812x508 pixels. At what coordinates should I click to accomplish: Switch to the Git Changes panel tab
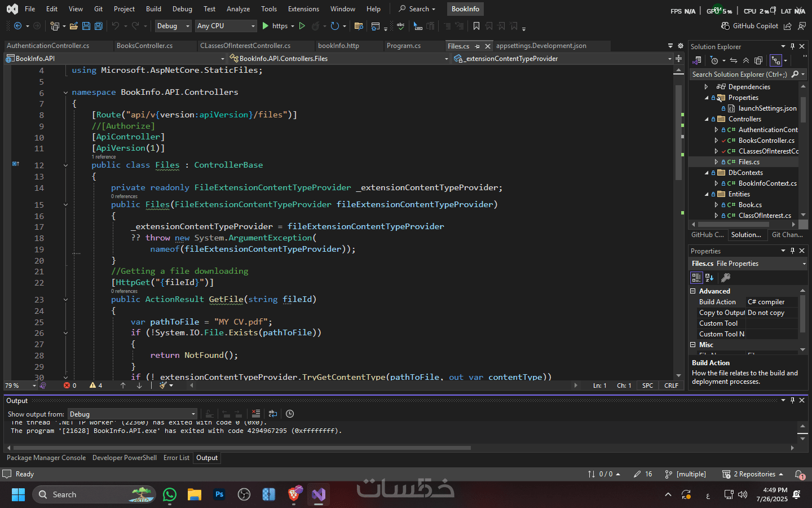[787, 235]
